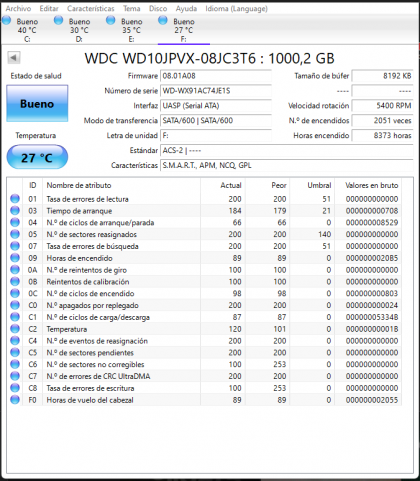Viewport: 420px width, 481px height.
Task: Click status icon of sectores no corregibles
Action: click(15, 364)
